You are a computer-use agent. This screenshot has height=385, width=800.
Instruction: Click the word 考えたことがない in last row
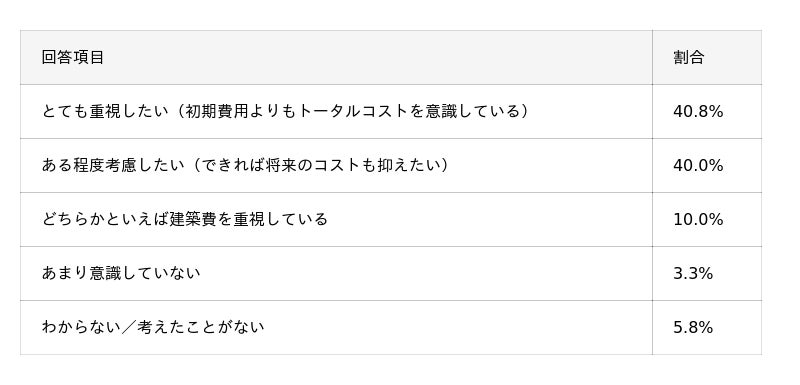[201, 327]
